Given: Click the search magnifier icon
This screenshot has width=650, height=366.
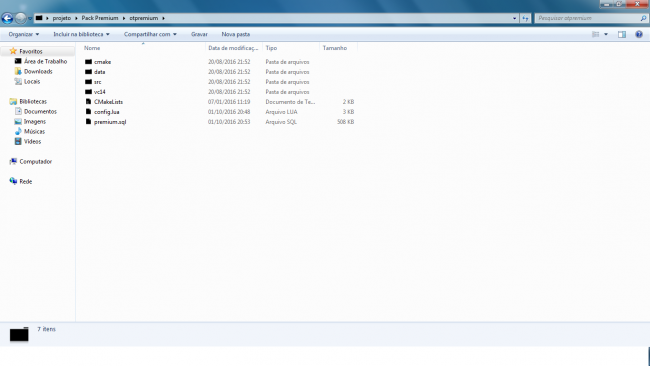Looking at the screenshot, I should [643, 18].
